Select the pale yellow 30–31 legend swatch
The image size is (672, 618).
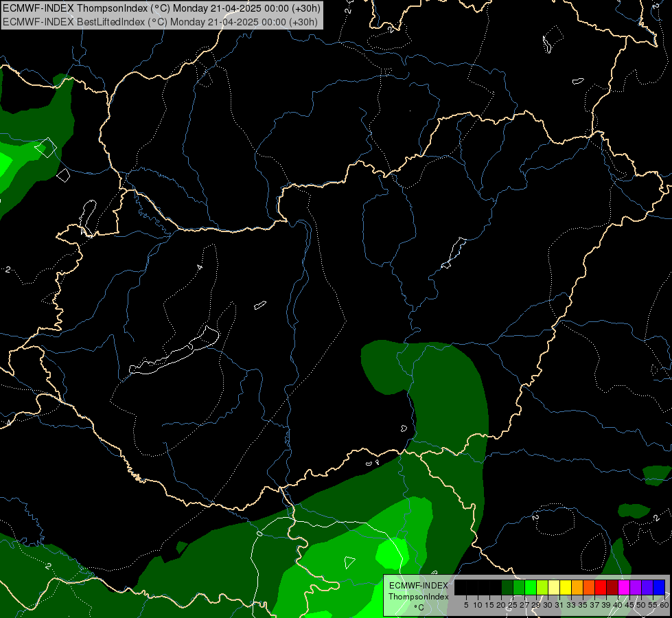554,587
